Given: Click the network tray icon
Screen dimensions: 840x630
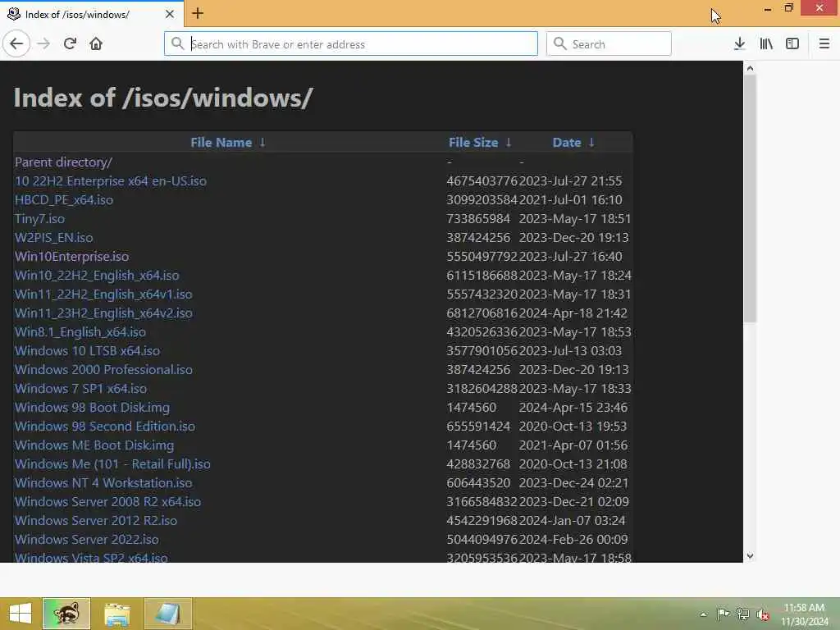Looking at the screenshot, I should [x=742, y=614].
